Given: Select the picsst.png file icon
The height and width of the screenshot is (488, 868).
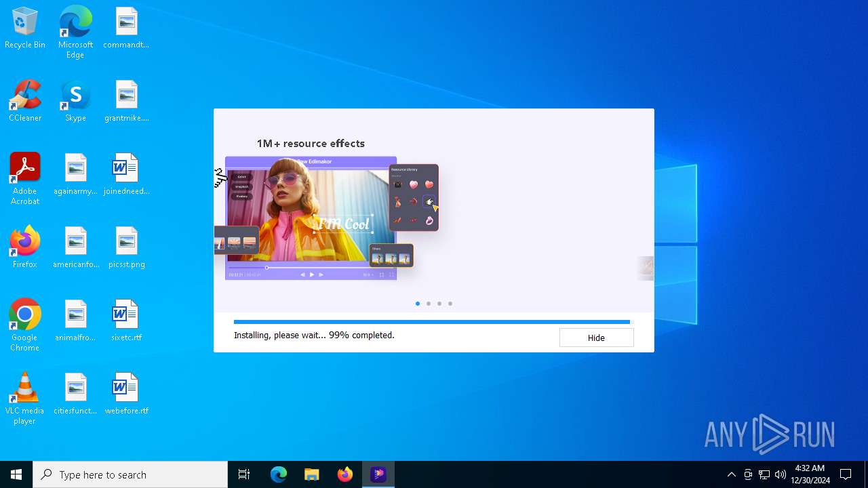Looking at the screenshot, I should [x=126, y=248].
